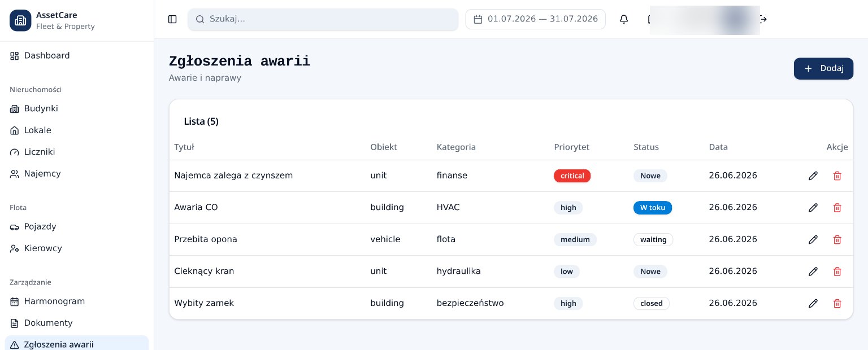Open the date range picker
The height and width of the screenshot is (350, 868).
(x=535, y=19)
